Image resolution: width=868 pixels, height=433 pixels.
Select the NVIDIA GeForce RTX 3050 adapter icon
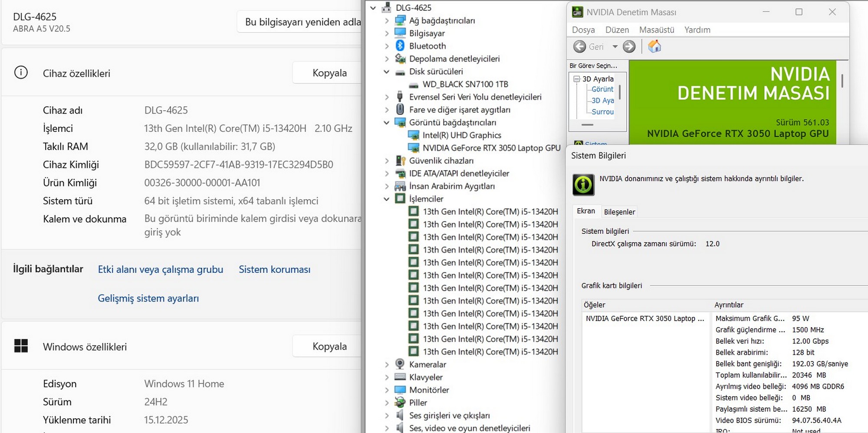coord(414,148)
